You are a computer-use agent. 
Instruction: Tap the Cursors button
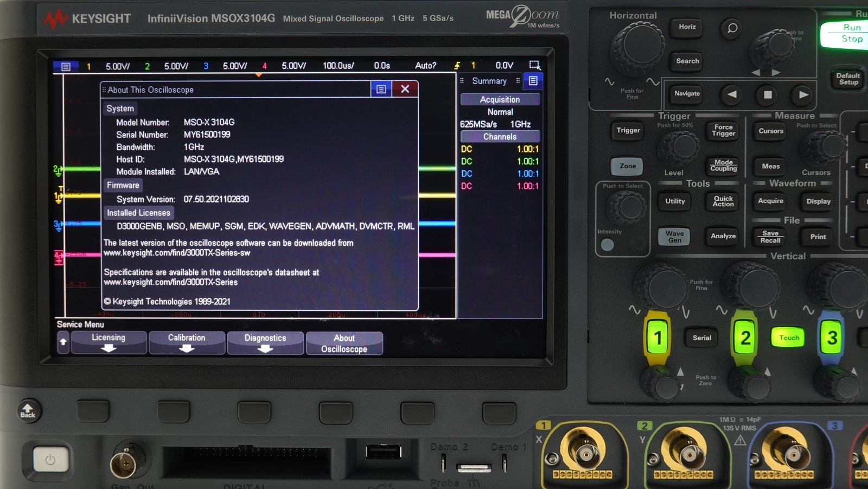click(771, 131)
